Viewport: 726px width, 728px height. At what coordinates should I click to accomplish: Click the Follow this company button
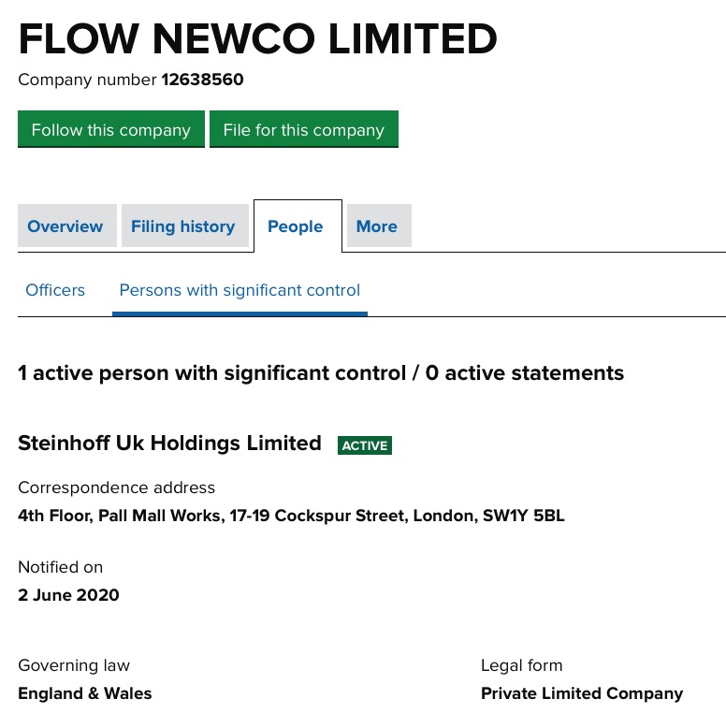[110, 130]
